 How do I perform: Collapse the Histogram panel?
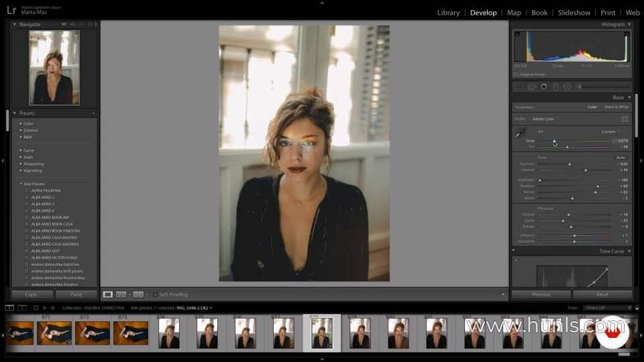[629, 24]
